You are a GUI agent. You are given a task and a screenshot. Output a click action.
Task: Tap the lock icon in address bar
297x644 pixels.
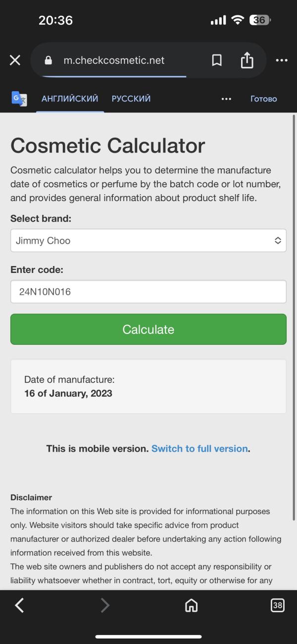click(48, 60)
